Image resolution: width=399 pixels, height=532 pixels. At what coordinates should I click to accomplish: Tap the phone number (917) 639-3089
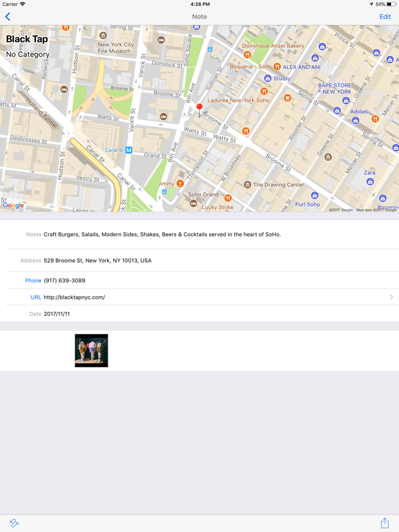click(x=64, y=281)
